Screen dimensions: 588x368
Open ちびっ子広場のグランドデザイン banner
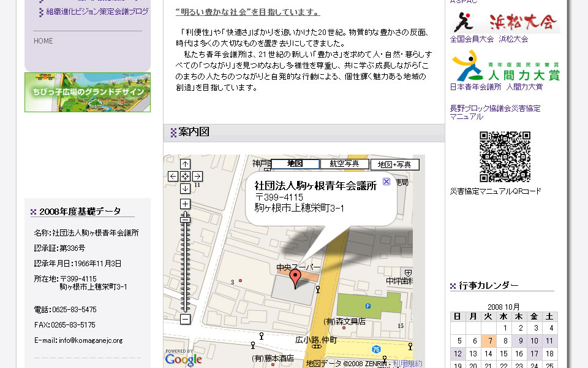(88, 93)
